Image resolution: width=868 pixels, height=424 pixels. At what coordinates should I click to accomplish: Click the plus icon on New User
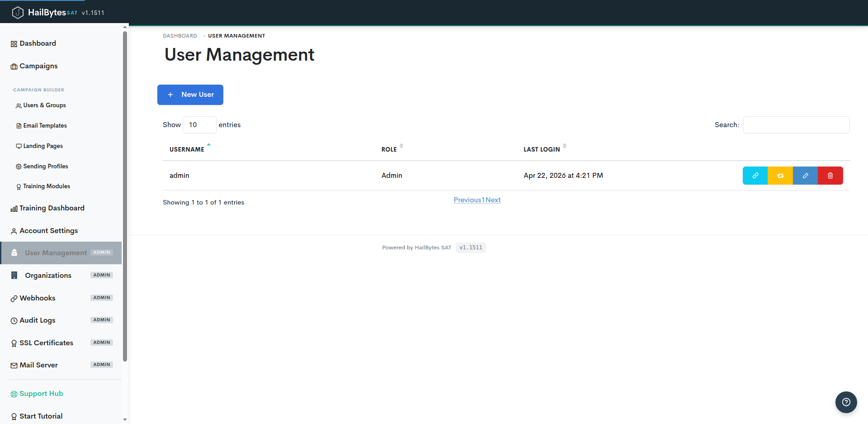coord(170,95)
